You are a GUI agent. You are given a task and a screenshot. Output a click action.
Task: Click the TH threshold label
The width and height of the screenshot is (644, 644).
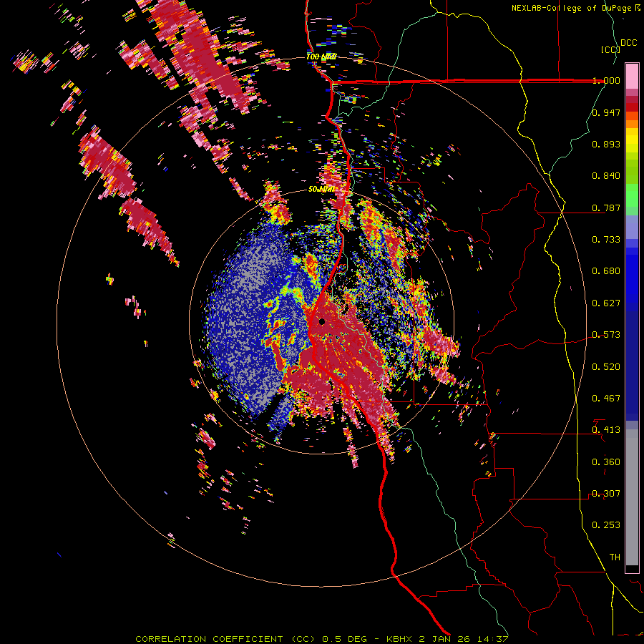pyautogui.click(x=615, y=557)
